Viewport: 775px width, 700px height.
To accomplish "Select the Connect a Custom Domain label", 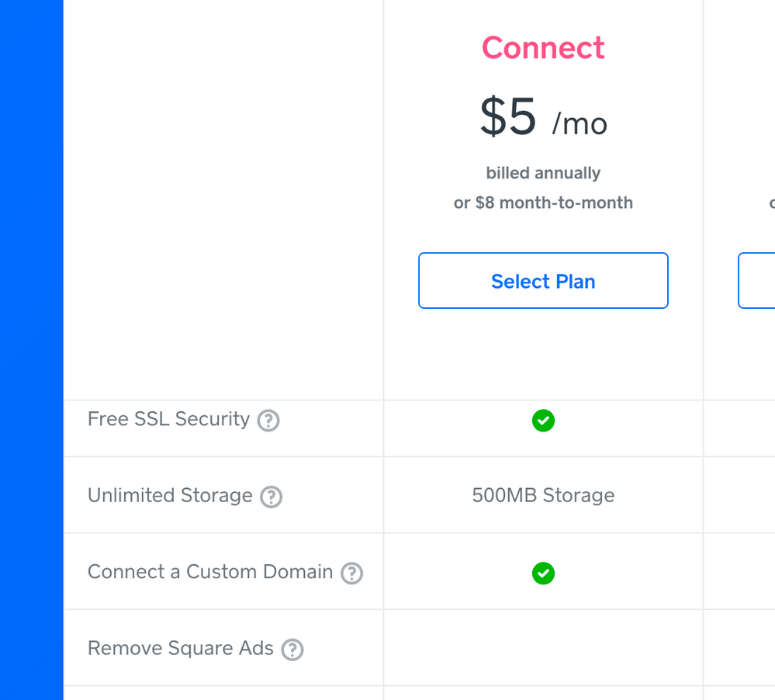I will (210, 572).
